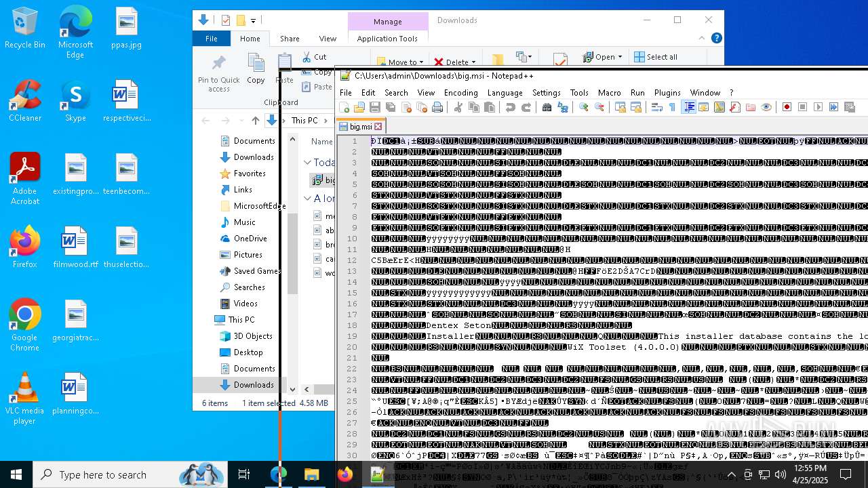Image resolution: width=868 pixels, height=488 pixels.
Task: Collapse the 'A long time ago' group chevron
Action: tap(308, 199)
